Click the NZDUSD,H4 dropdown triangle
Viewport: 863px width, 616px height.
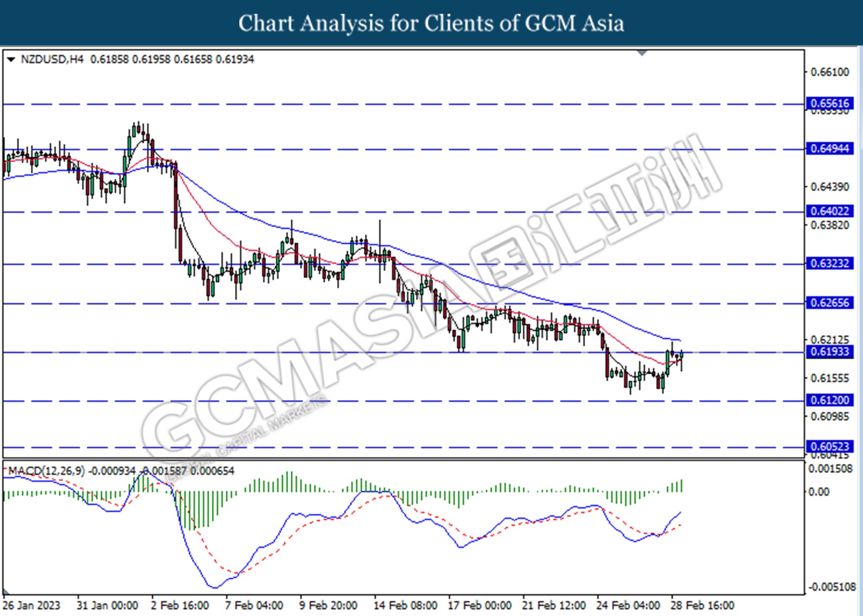point(11,60)
